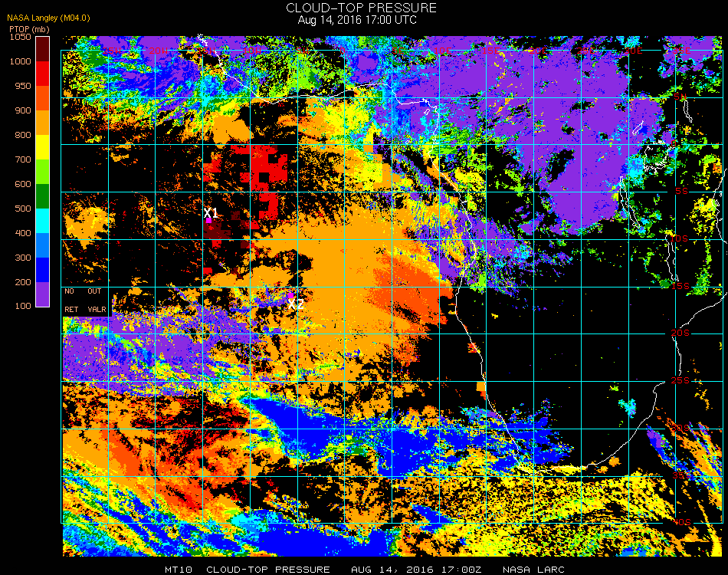
Task: Click the 600 legend value
Action: pyautogui.click(x=23, y=185)
